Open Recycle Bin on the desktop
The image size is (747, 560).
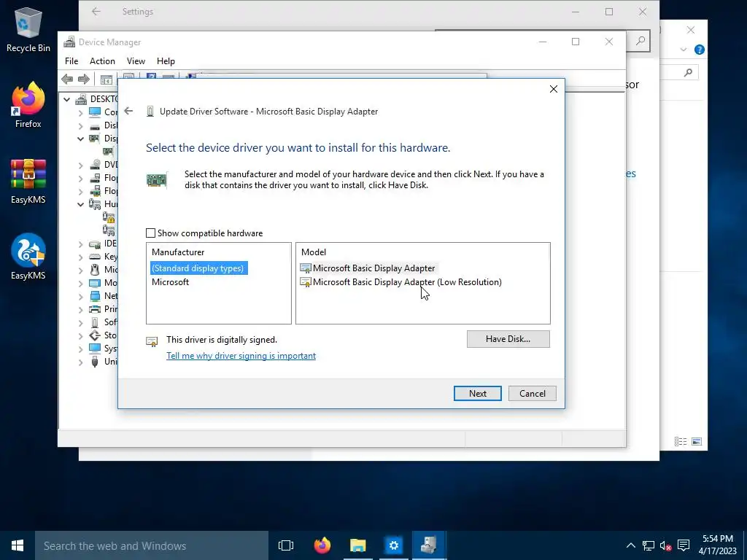click(28, 29)
